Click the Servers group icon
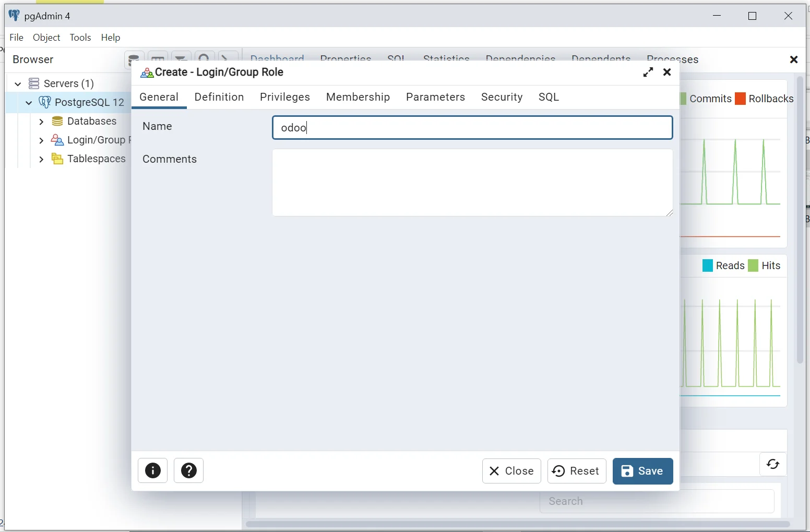 click(34, 83)
